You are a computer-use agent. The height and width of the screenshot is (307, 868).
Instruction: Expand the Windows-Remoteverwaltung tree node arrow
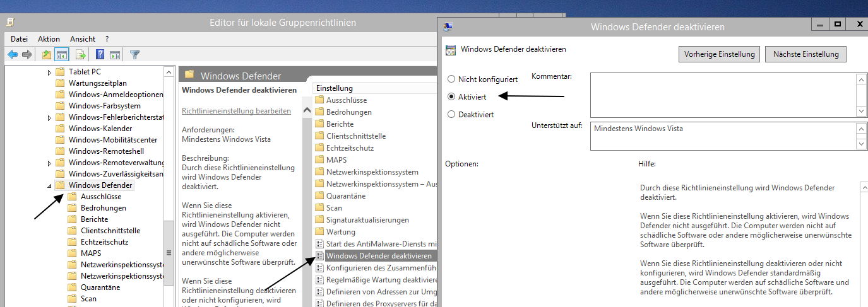(50, 163)
